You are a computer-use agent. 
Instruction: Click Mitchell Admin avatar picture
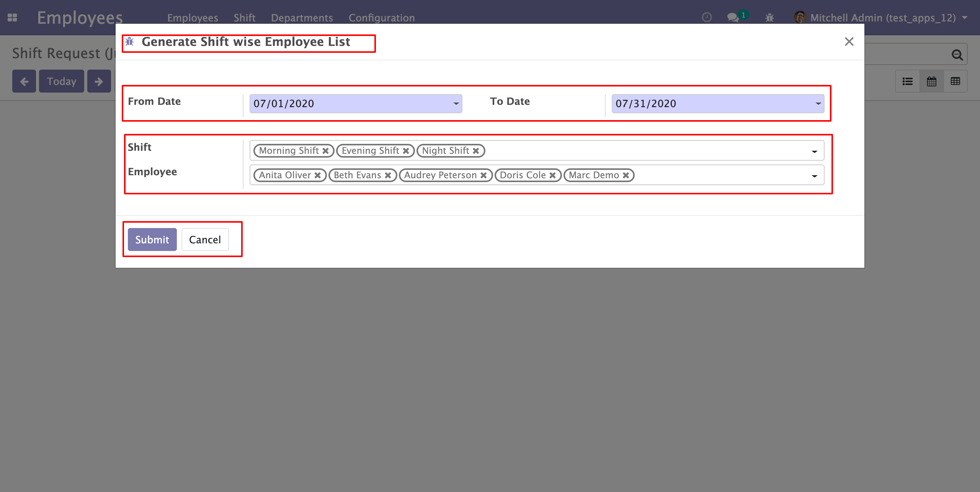pyautogui.click(x=800, y=18)
